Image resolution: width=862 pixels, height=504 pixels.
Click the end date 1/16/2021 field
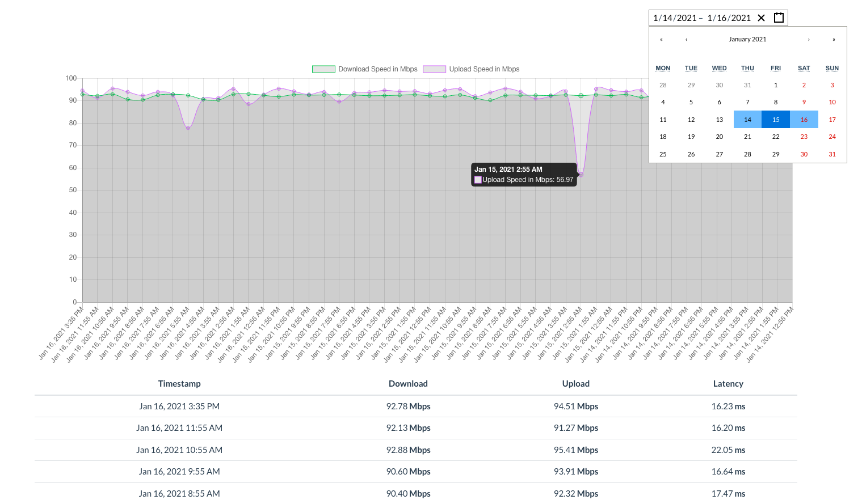coord(729,18)
